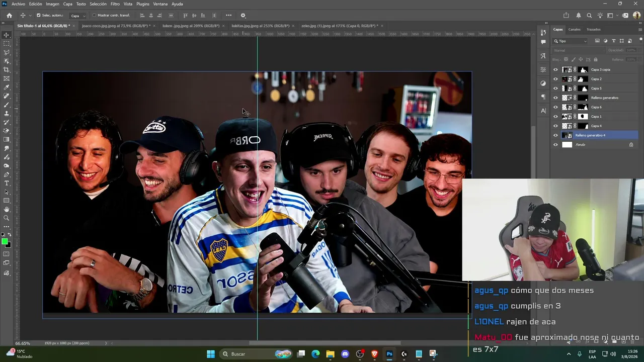Select the Horizontal Type tool
The width and height of the screenshot is (644, 362).
tap(7, 183)
